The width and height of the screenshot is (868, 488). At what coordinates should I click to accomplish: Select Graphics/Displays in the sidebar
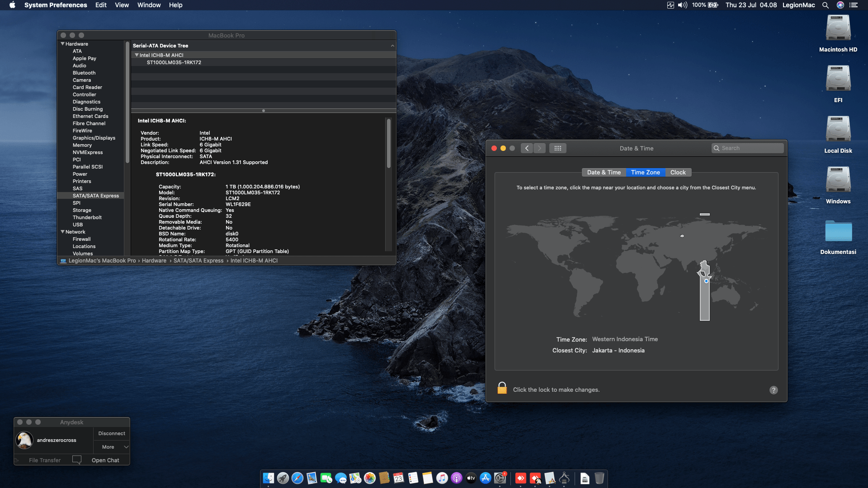(94, 138)
